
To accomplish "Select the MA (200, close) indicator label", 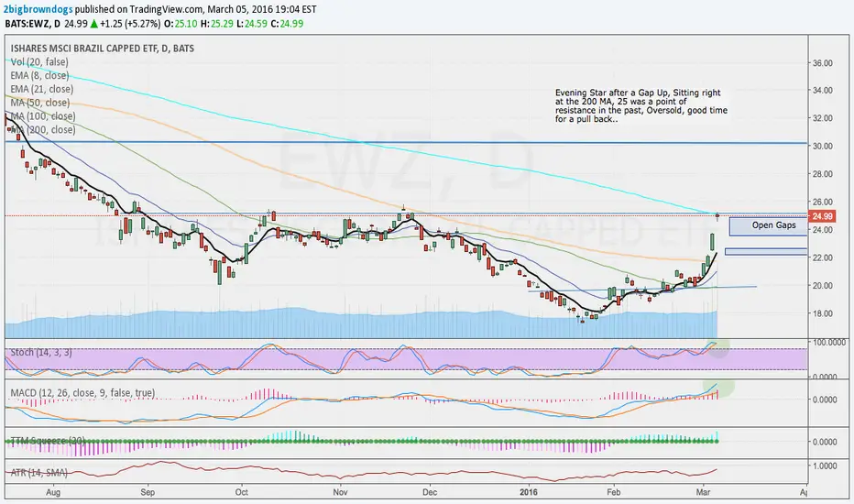I will click(x=43, y=130).
